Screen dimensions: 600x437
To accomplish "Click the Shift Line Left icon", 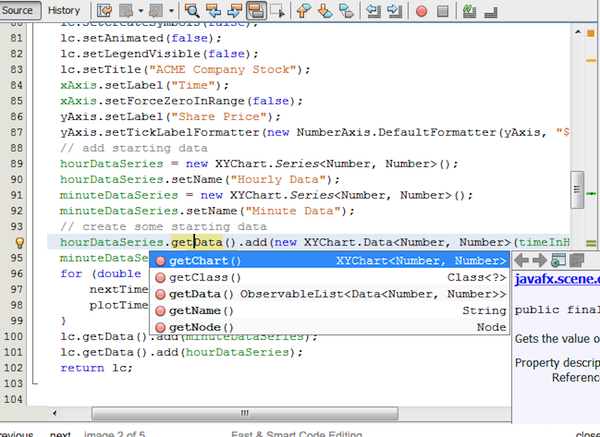I will click(x=374, y=11).
